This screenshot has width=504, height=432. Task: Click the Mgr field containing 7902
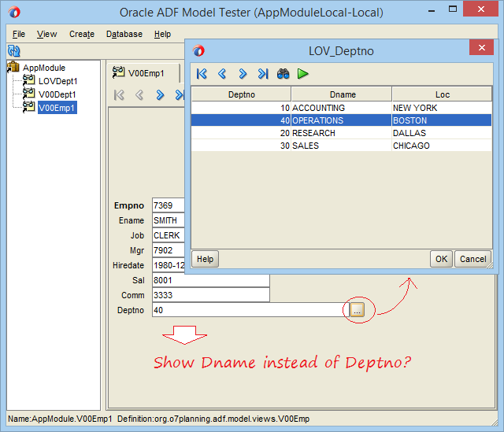point(169,250)
